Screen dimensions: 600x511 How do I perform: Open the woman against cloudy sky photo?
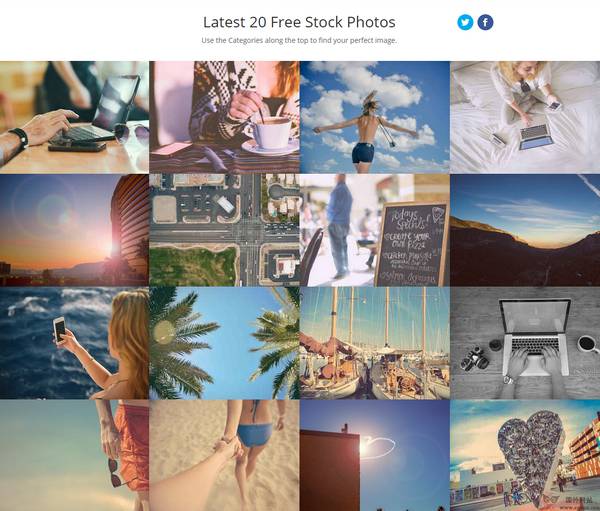tap(375, 117)
